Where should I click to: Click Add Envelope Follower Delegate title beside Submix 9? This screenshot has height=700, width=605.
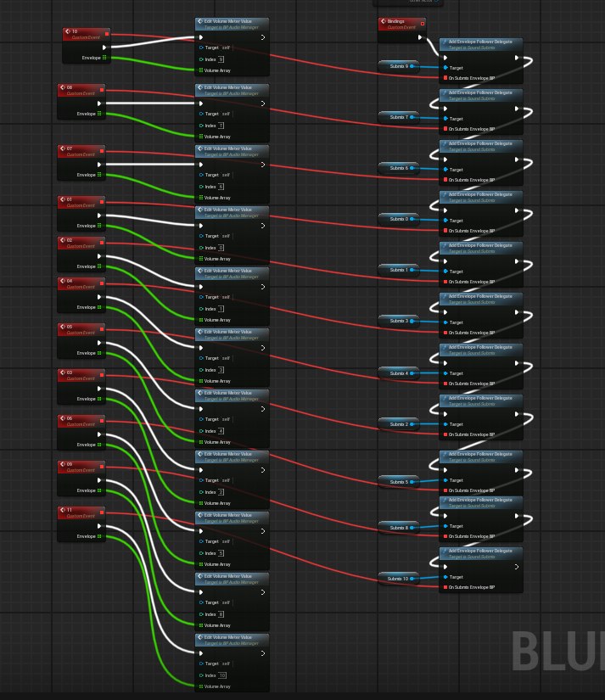480,42
